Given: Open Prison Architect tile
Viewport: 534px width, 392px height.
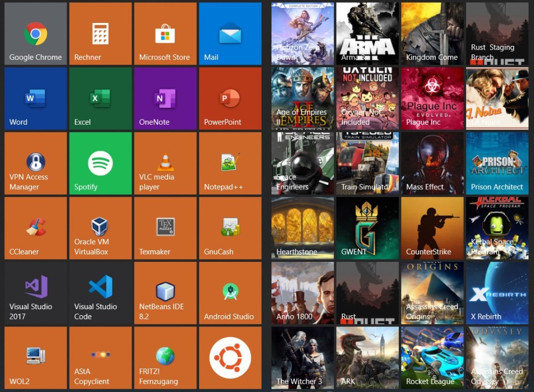Looking at the screenshot, I should [497, 163].
